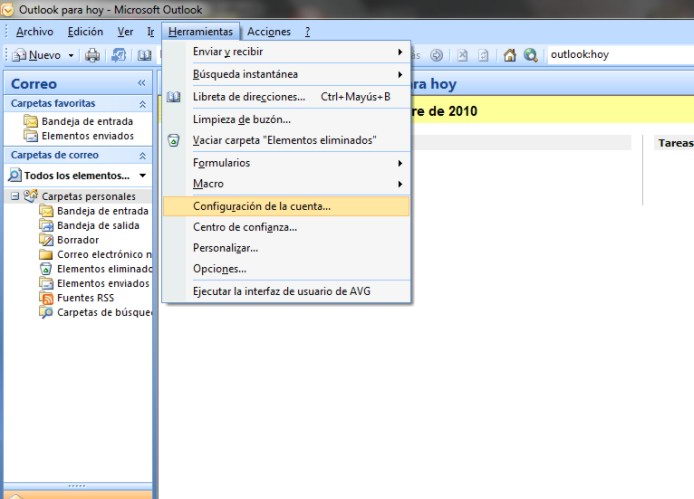Click the Bandeja de salida folder icon
694x499 pixels.
[46, 225]
